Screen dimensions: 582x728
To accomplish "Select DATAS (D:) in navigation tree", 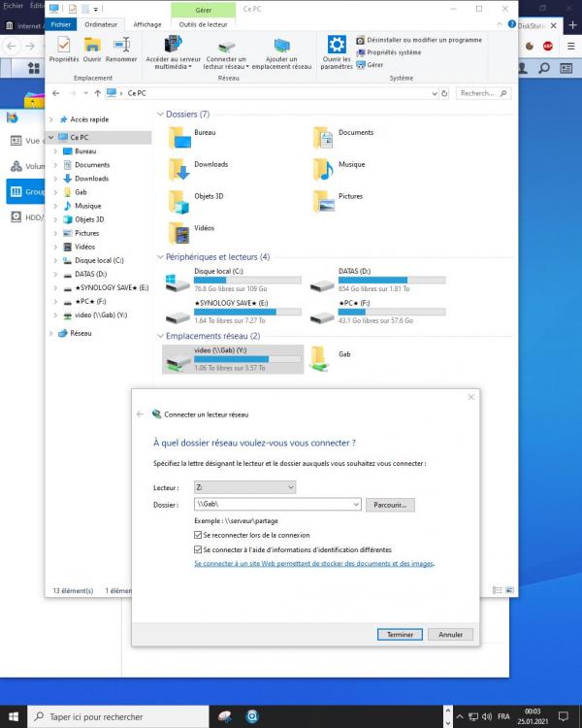I will coord(91,274).
